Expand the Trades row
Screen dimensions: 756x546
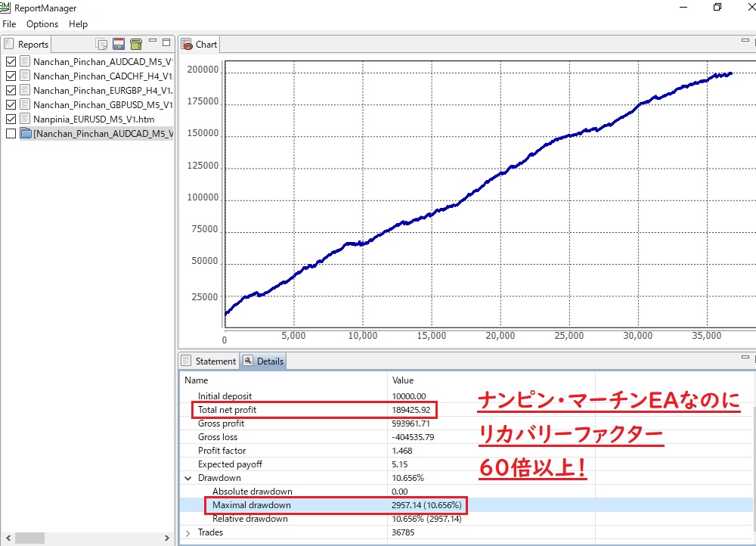[188, 533]
